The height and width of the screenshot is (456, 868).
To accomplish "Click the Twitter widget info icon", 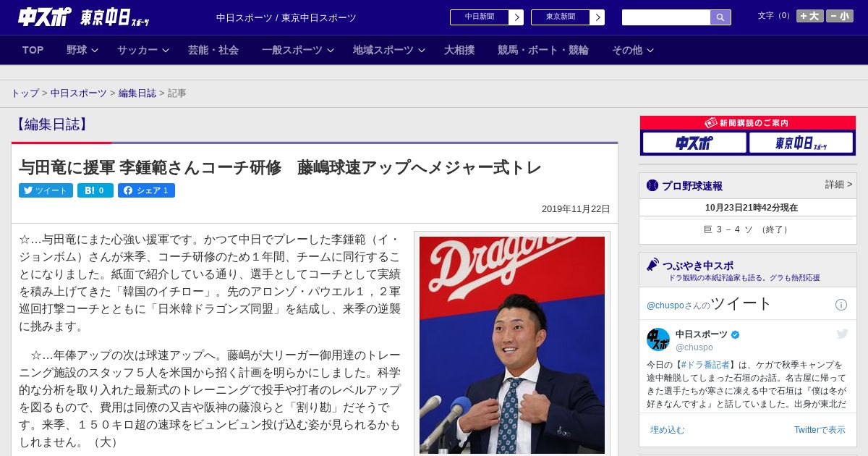I will coord(841,305).
